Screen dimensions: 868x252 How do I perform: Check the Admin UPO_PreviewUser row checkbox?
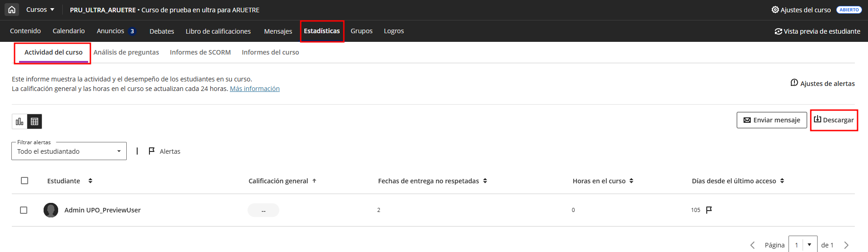tap(24, 210)
